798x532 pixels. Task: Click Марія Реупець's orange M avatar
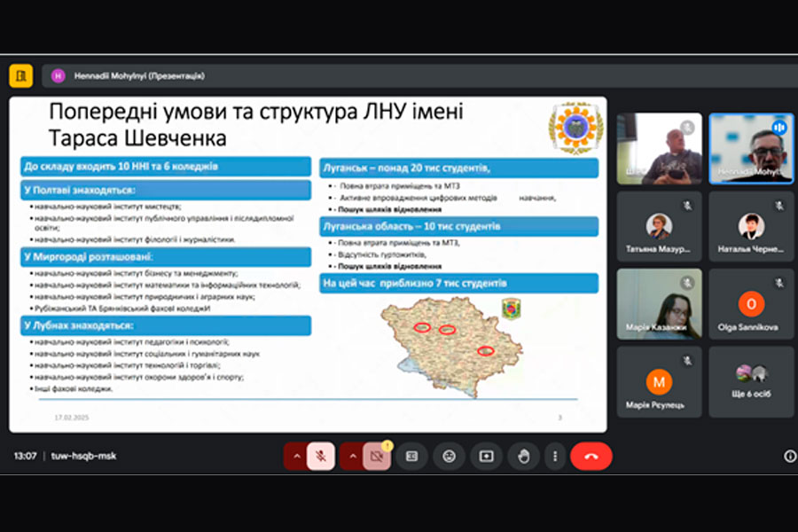click(x=659, y=381)
